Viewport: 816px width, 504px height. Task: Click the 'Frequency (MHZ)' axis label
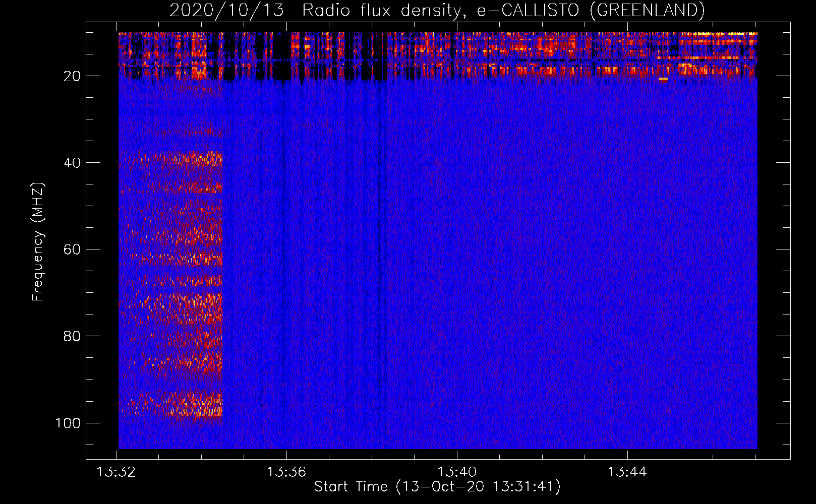38,242
